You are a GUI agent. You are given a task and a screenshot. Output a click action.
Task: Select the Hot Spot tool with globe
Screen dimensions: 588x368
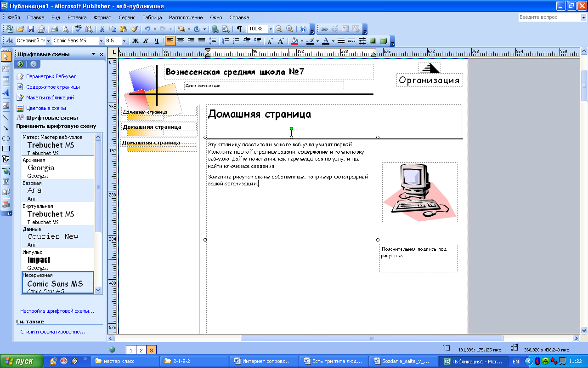[6, 171]
